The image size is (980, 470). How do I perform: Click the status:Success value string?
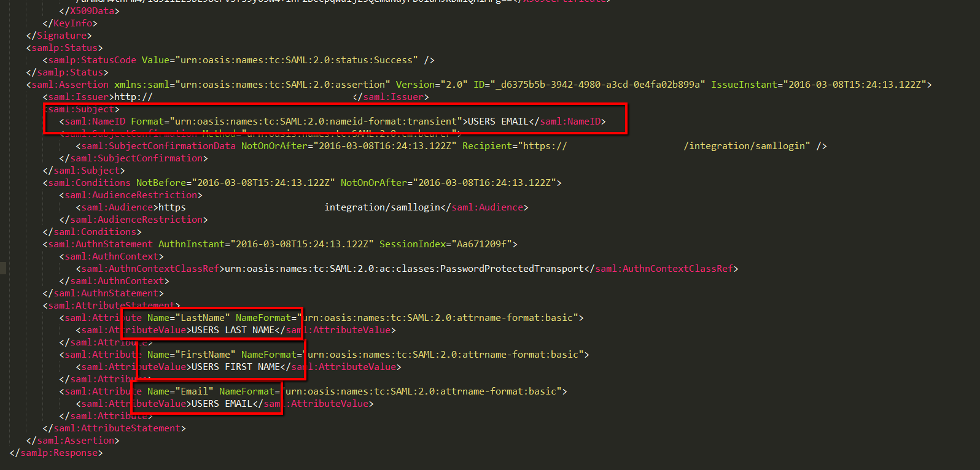(296, 60)
